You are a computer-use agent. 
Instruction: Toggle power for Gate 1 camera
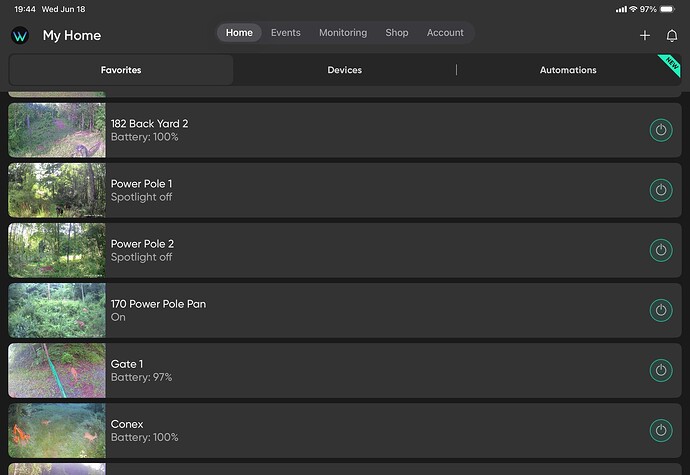point(661,371)
